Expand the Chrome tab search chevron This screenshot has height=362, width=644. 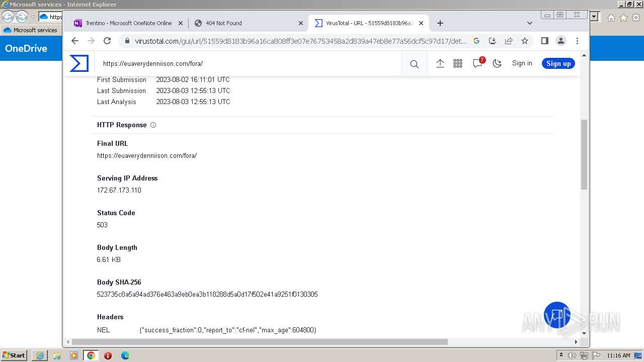[x=529, y=23]
